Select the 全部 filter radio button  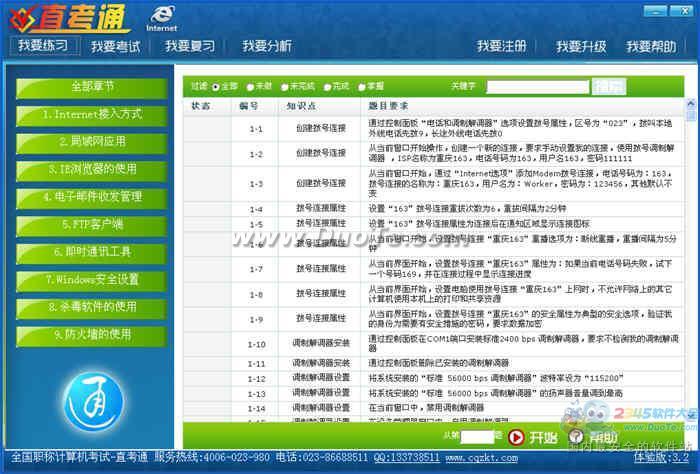[x=216, y=87]
